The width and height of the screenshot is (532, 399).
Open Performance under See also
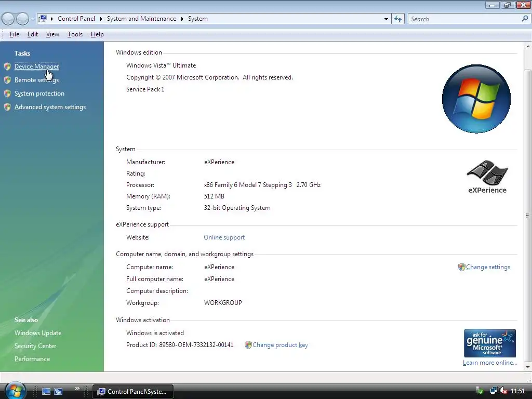(x=32, y=359)
